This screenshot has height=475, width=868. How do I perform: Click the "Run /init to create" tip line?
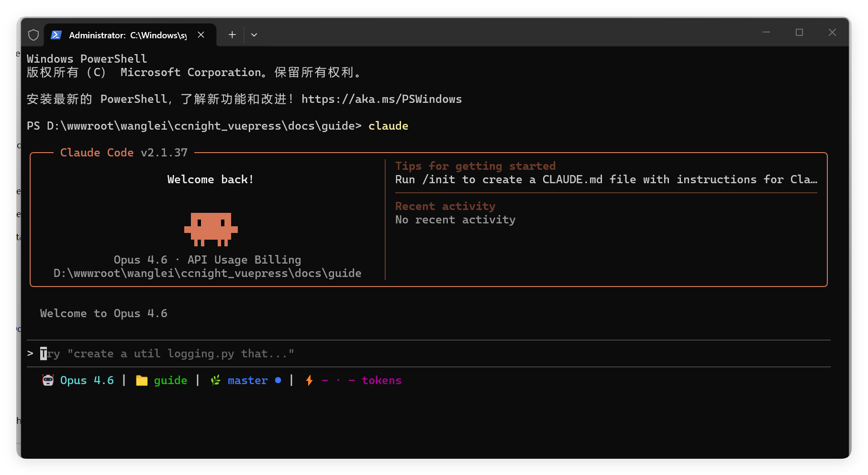(x=606, y=179)
